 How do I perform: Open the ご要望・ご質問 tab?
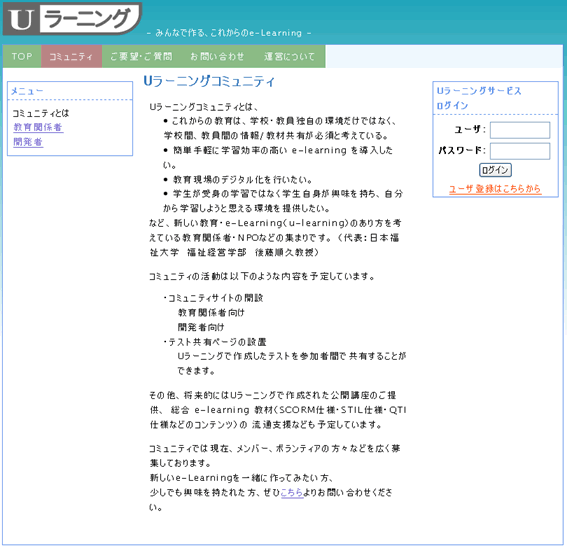tap(141, 56)
